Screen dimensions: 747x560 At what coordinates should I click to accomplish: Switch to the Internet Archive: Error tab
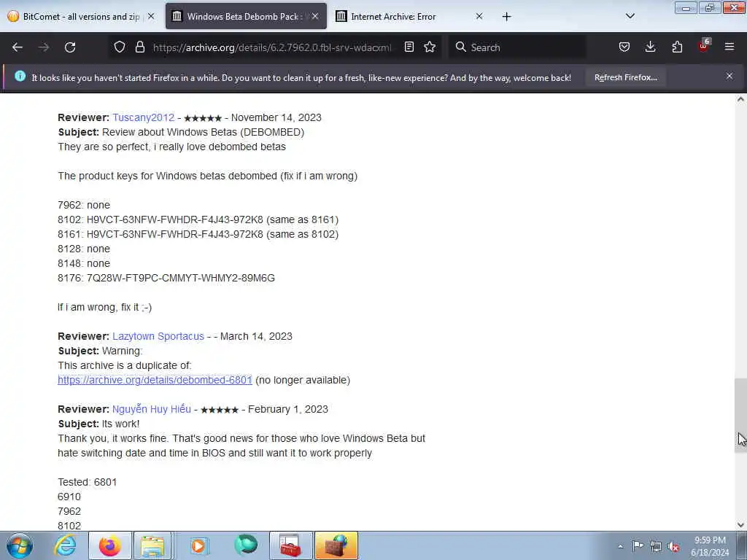point(410,17)
